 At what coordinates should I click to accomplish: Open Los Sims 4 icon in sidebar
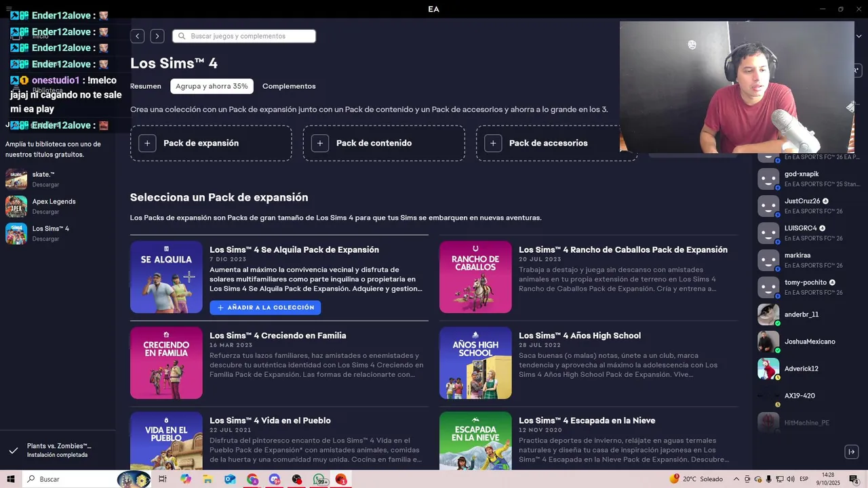click(x=16, y=234)
